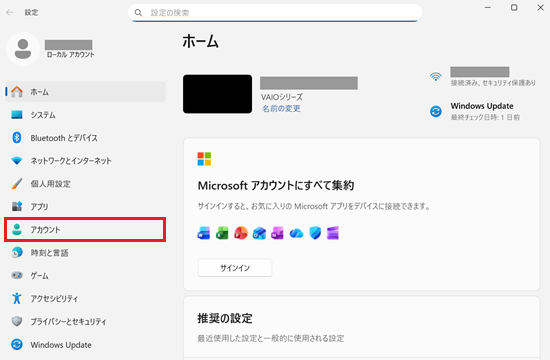Screen dimensions: 550x360
Task: Click the sidebar Windows Update sync icon
Action: pyautogui.click(x=16, y=344)
